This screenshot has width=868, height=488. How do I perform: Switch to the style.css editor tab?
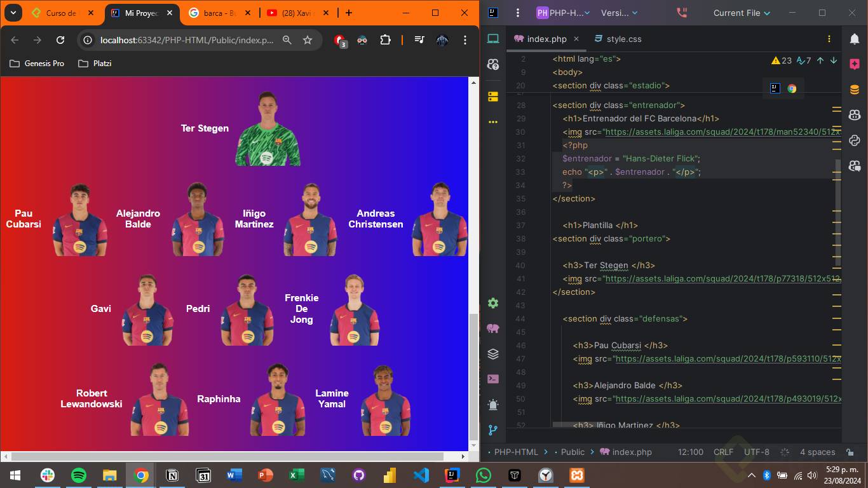(x=618, y=39)
